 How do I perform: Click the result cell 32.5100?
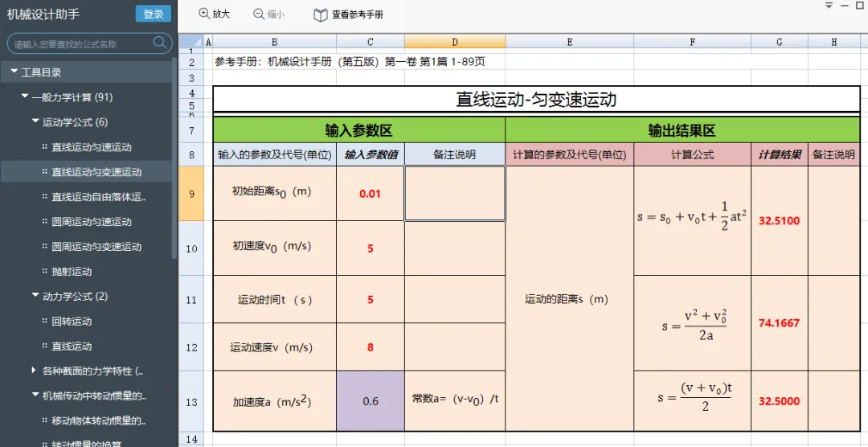tap(780, 220)
